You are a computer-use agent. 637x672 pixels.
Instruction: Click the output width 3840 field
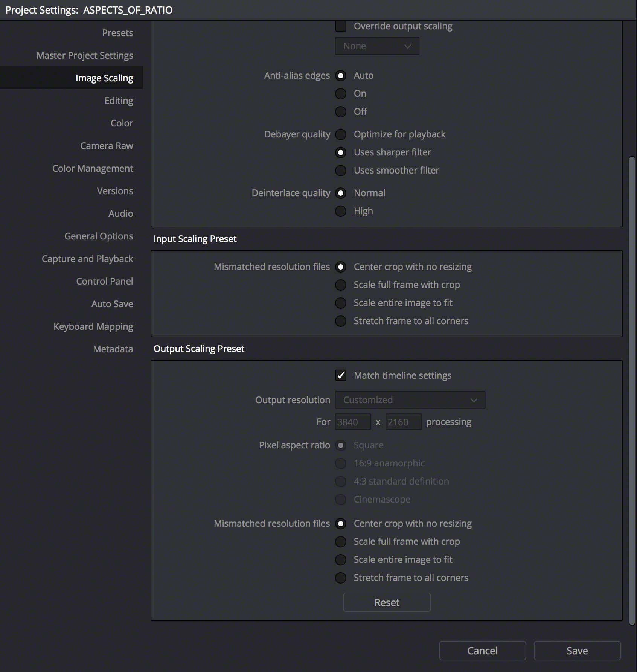[353, 422]
